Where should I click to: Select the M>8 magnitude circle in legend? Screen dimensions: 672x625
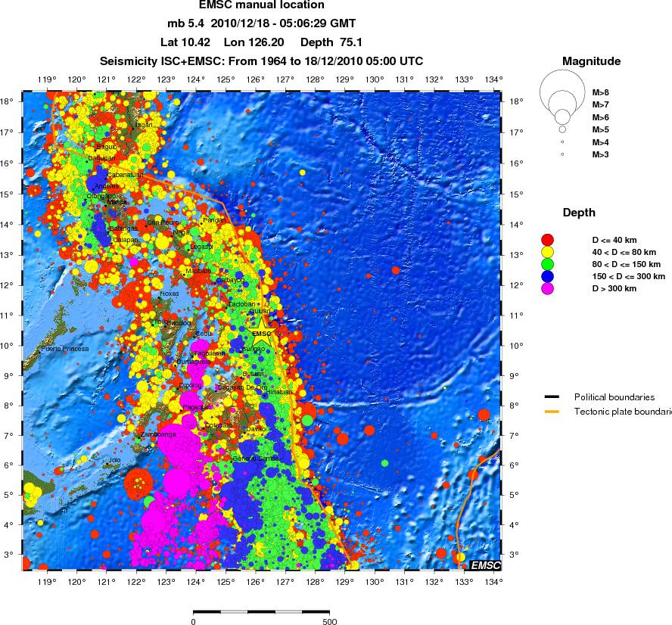coord(562,92)
